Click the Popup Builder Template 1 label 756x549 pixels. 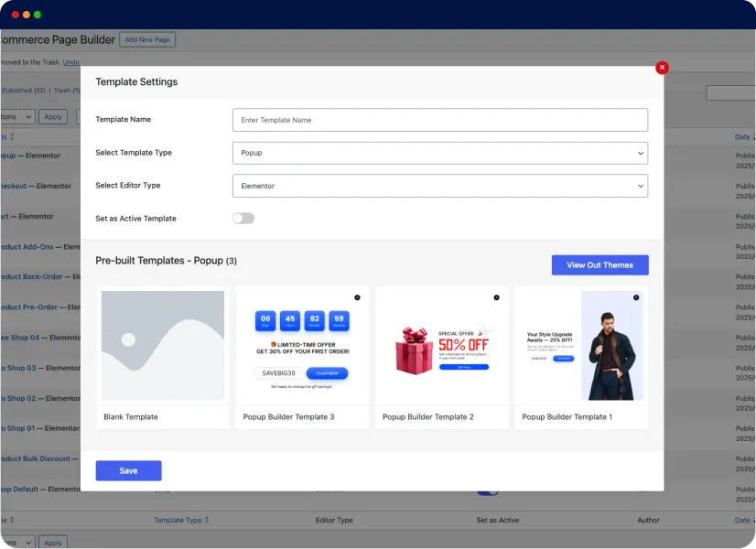567,417
